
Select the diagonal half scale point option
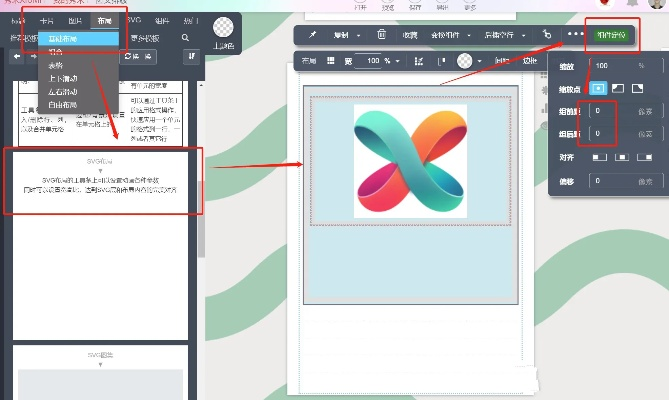[x=617, y=89]
